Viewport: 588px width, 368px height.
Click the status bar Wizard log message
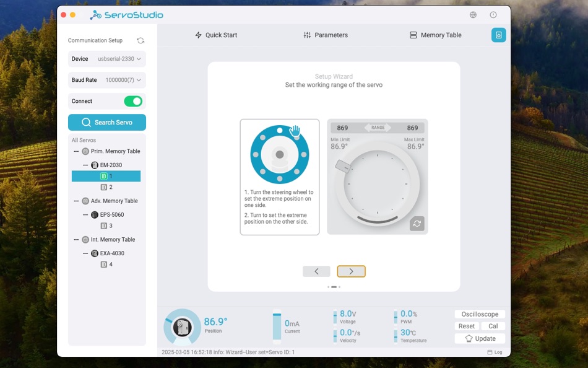click(x=228, y=353)
